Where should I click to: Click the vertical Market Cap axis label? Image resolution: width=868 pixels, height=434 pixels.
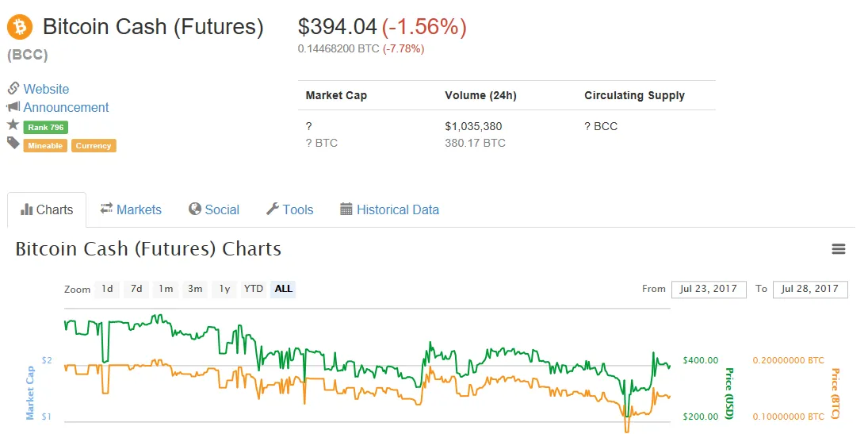30,393
